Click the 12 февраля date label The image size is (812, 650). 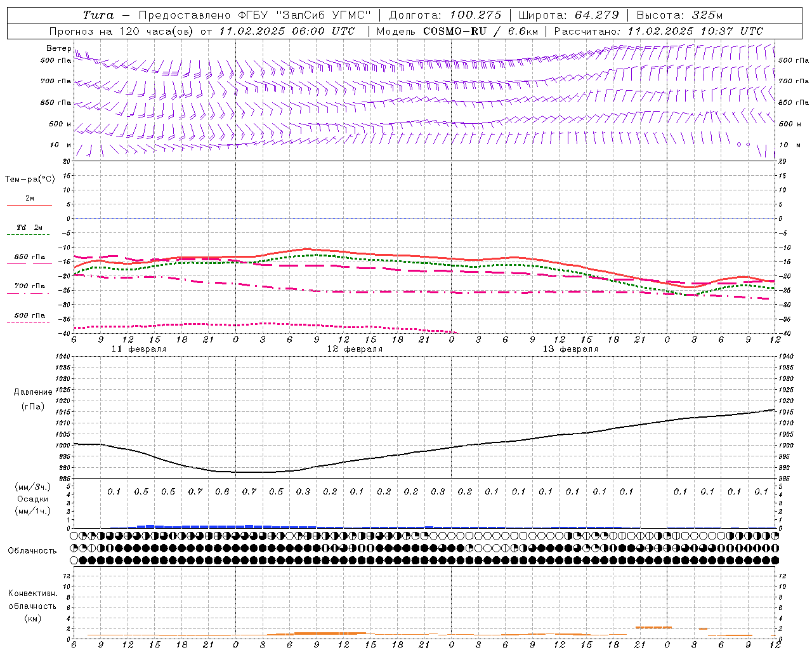(x=355, y=349)
